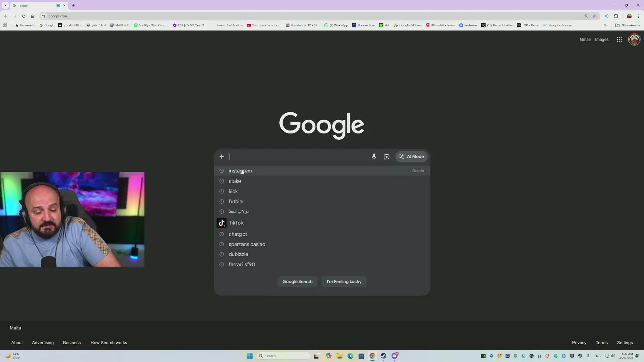Open Steam from the taskbar
Screen dimensions: 644x362
pyautogui.click(x=383, y=356)
